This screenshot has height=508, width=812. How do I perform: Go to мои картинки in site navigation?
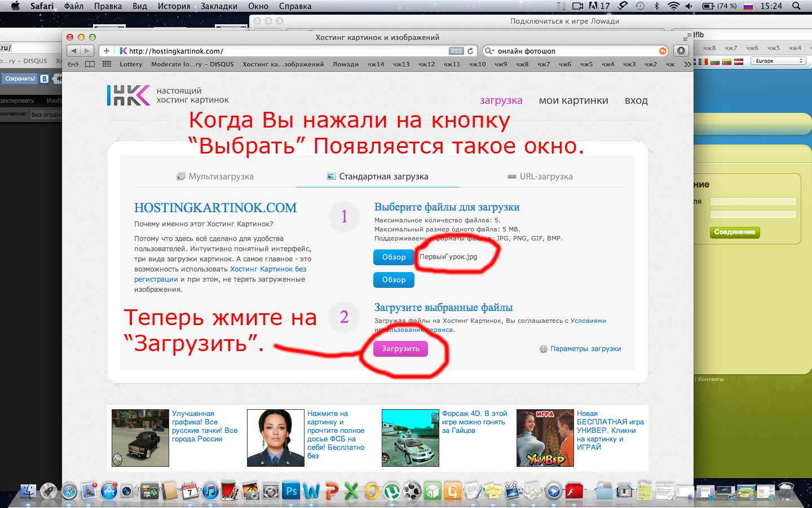[573, 100]
